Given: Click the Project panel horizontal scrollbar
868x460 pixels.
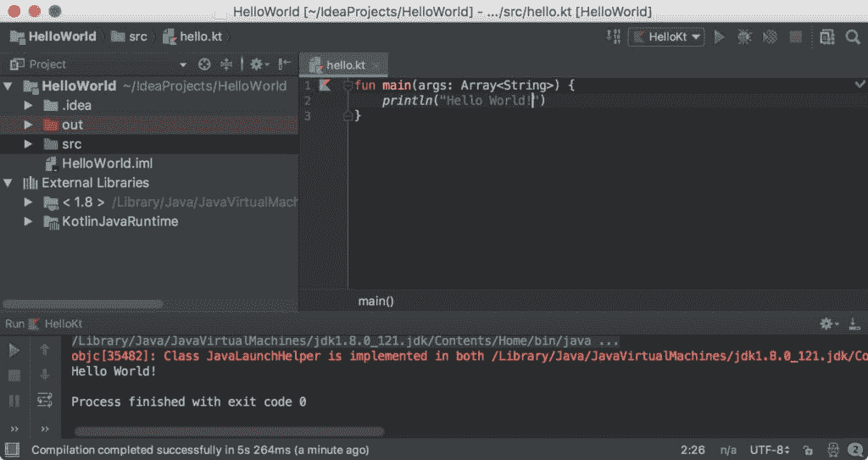Looking at the screenshot, I should pos(83,304).
